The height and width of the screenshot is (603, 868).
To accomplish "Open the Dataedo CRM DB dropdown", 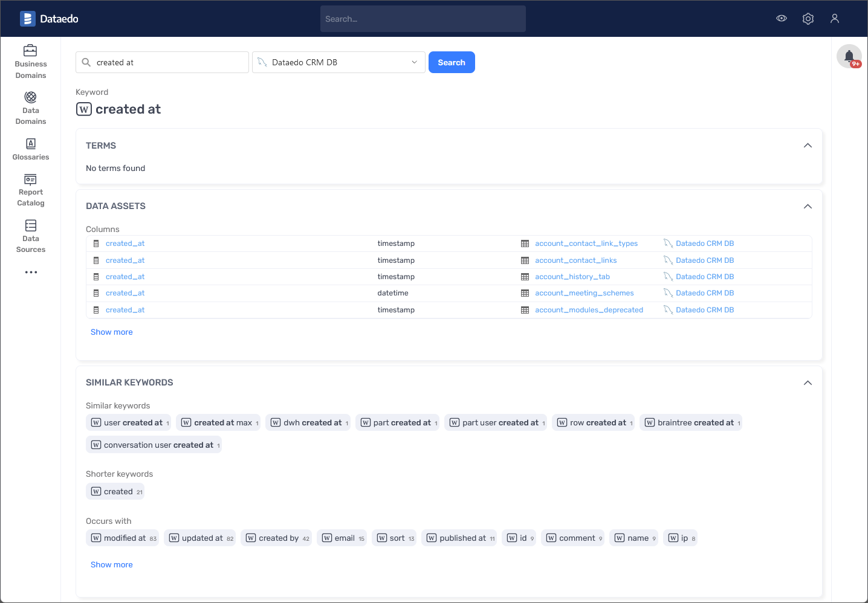I will [x=338, y=62].
